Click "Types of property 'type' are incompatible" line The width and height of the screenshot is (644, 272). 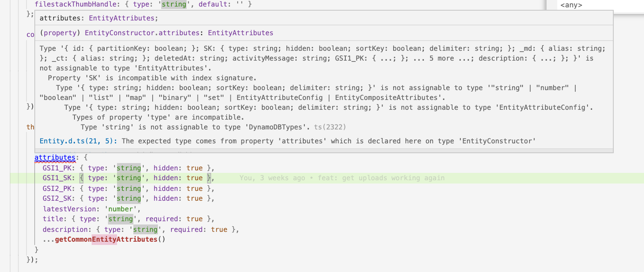click(x=158, y=117)
